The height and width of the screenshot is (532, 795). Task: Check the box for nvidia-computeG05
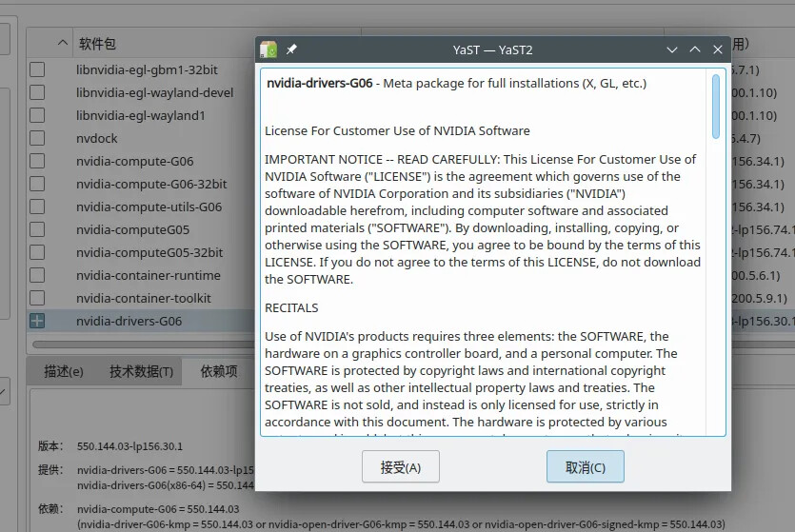(x=37, y=229)
